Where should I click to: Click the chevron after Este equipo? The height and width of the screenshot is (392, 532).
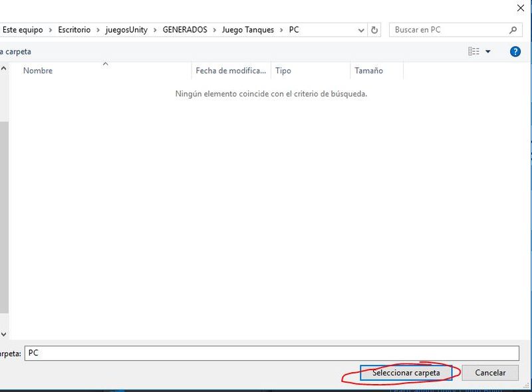pos(51,30)
